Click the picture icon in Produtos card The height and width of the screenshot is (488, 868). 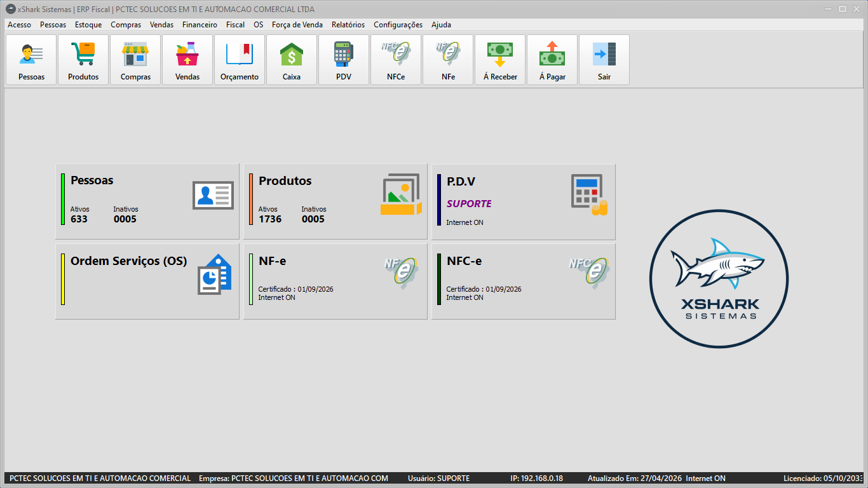[x=401, y=195]
